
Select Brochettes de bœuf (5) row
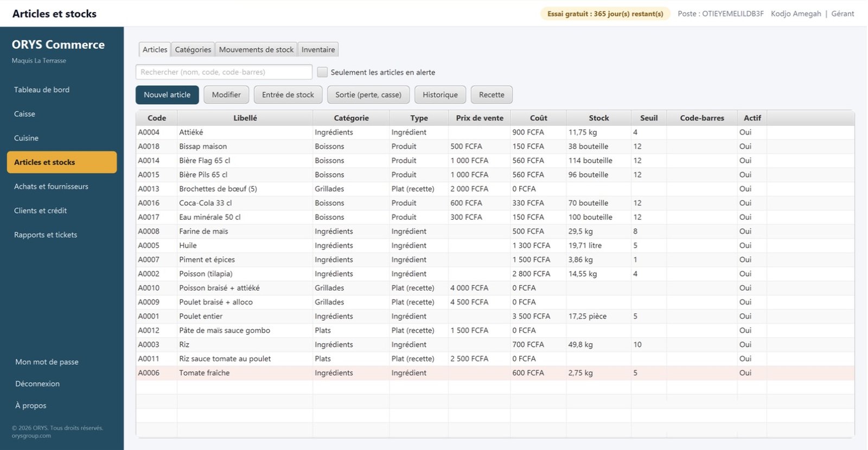(x=495, y=189)
